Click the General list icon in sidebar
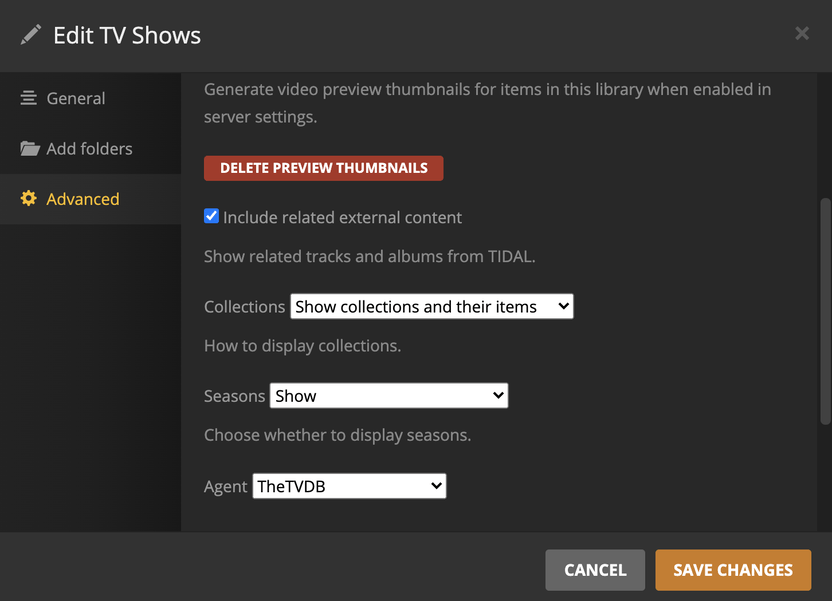 point(29,98)
